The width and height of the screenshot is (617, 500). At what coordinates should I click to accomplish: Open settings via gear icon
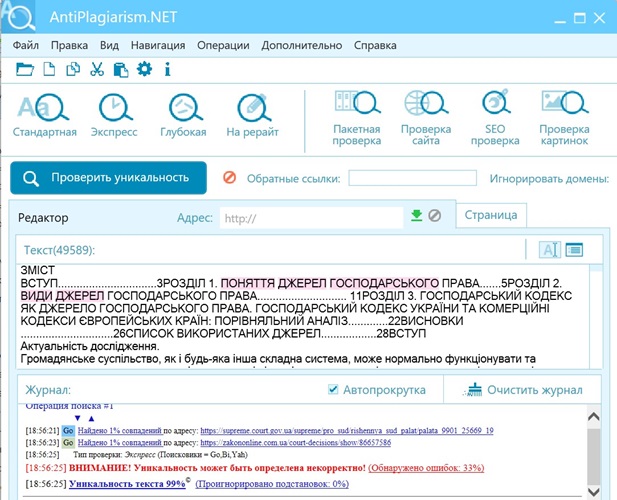[x=144, y=69]
